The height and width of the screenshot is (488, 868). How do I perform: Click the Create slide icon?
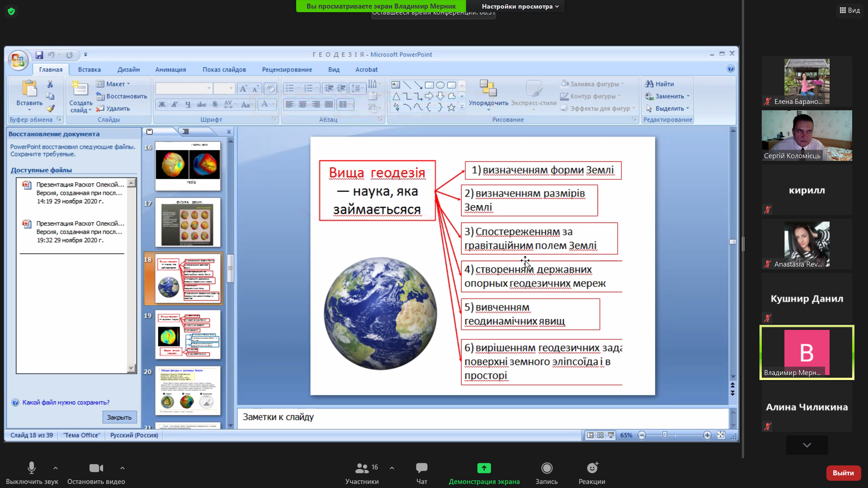(80, 89)
